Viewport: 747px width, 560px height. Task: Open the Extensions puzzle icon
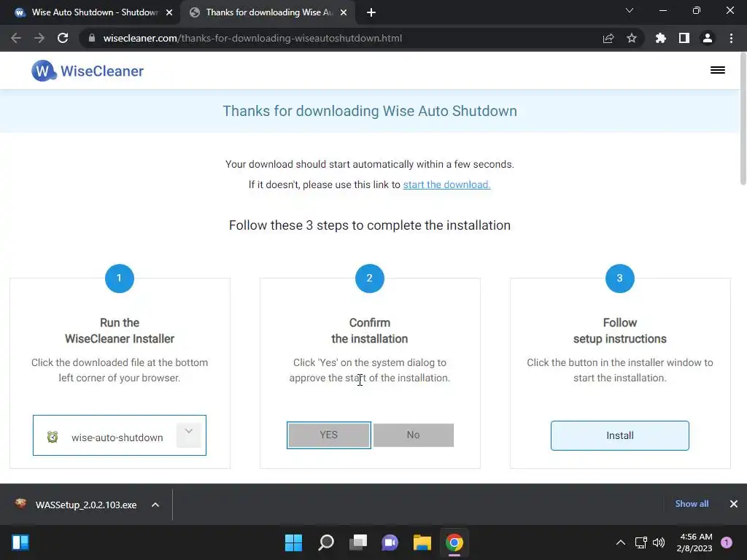pos(660,38)
